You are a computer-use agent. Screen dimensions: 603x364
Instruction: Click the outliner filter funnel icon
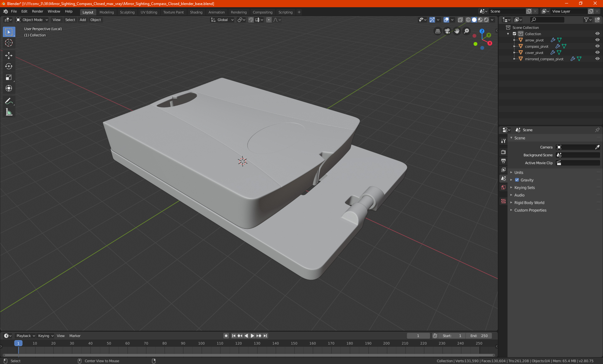pyautogui.click(x=586, y=20)
